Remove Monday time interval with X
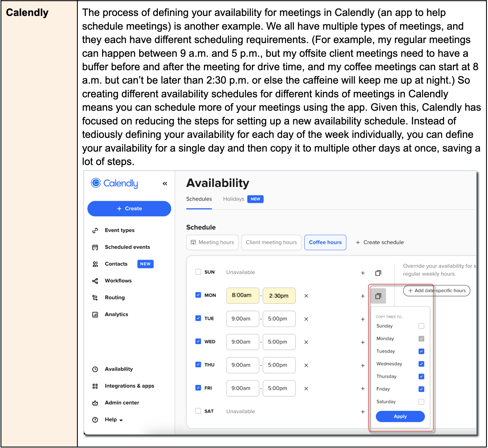 coord(306,296)
